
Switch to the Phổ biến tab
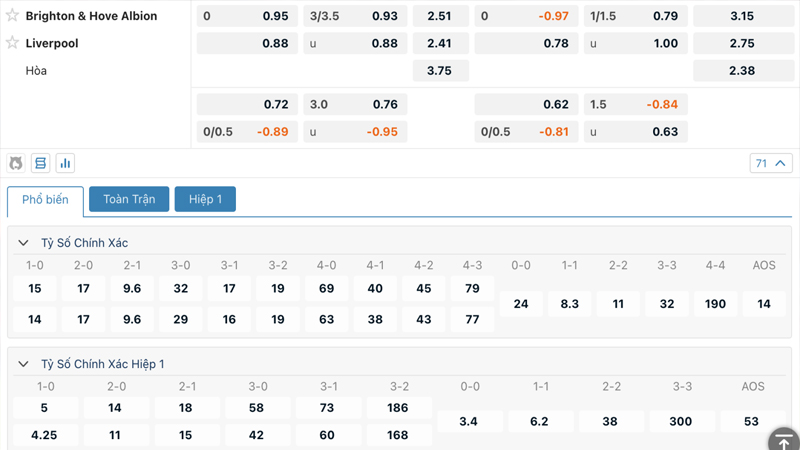(x=46, y=200)
